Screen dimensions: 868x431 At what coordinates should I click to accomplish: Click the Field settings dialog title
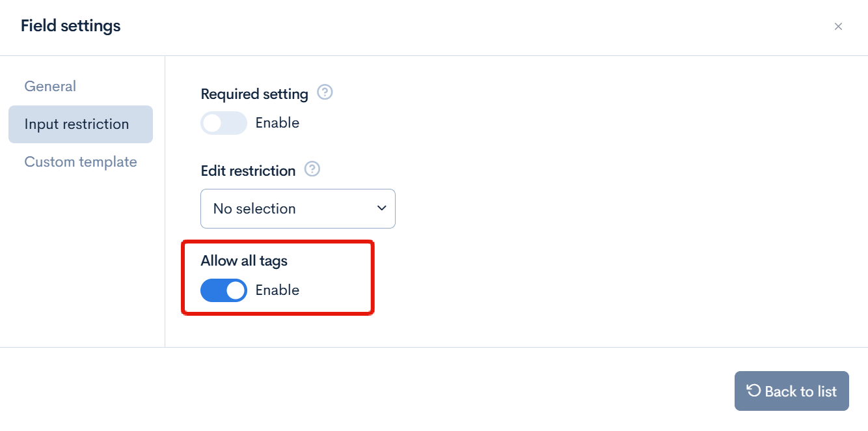coord(71,26)
